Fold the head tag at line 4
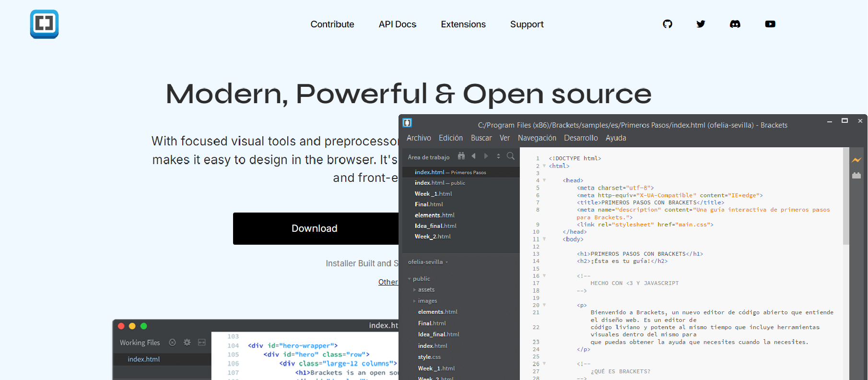Viewport: 868px width, 380px height. 544,180
